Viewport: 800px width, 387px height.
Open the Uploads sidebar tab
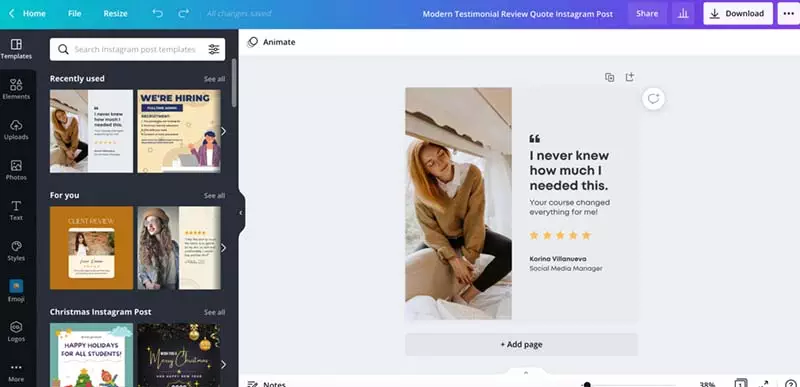(x=16, y=130)
